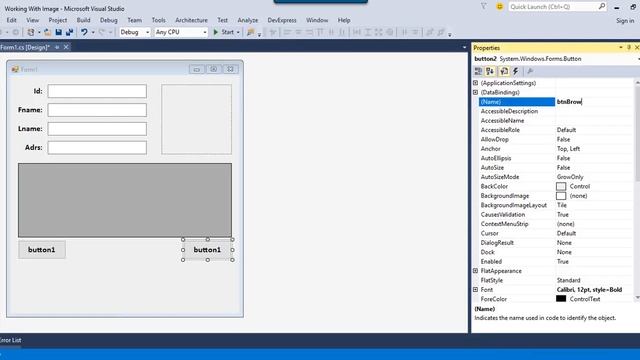Expand the (ApplicationSettings) property group
This screenshot has width=640, height=360.
point(476,83)
